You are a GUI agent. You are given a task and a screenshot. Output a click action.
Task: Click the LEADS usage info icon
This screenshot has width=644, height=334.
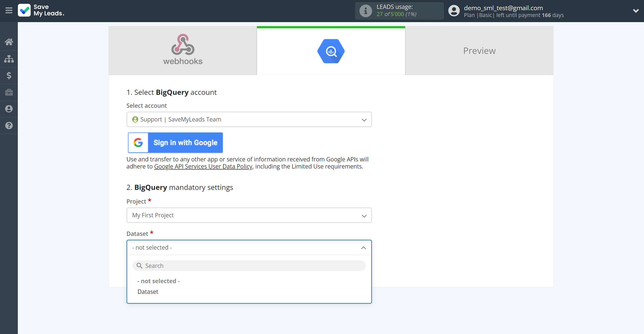365,11
